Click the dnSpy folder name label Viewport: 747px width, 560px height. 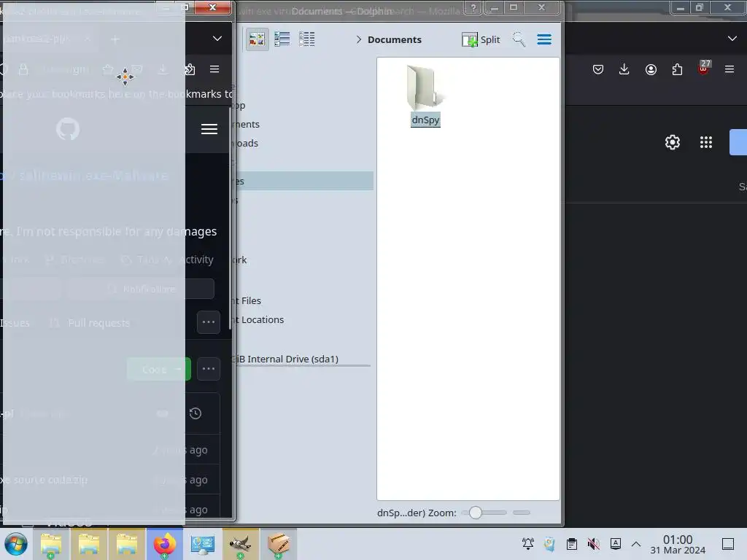tap(425, 120)
